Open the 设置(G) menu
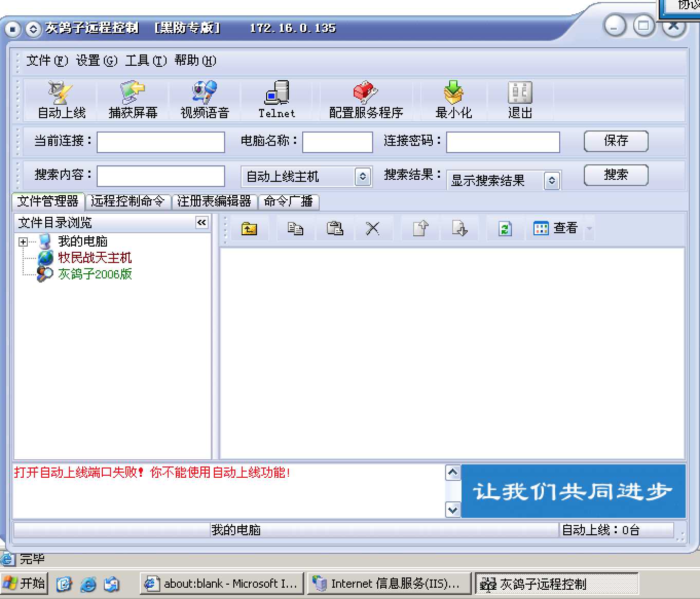The image size is (700, 599). tap(97, 61)
